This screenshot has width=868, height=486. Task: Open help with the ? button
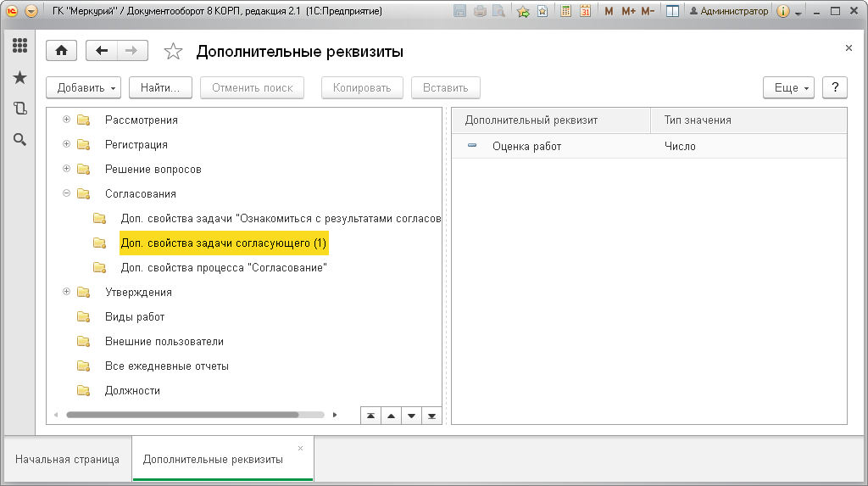click(835, 87)
